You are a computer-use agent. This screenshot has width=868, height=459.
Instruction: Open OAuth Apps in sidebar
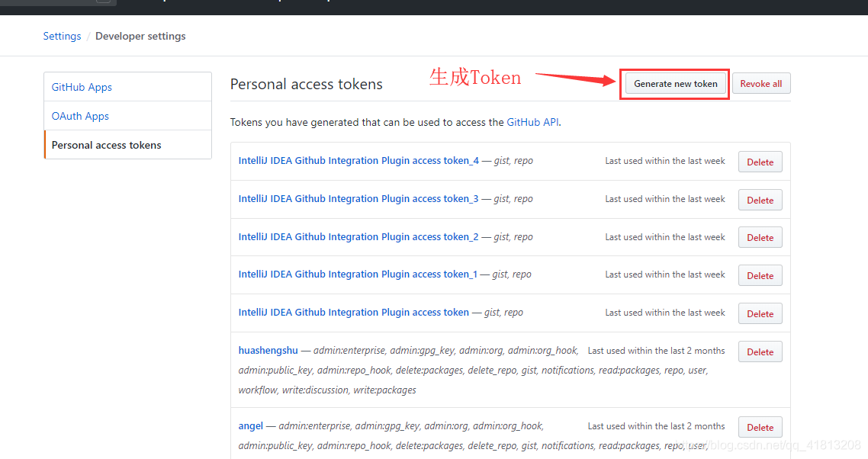point(80,116)
